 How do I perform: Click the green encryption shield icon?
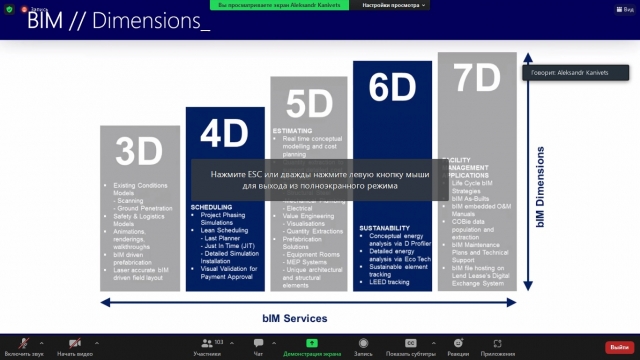9,9
